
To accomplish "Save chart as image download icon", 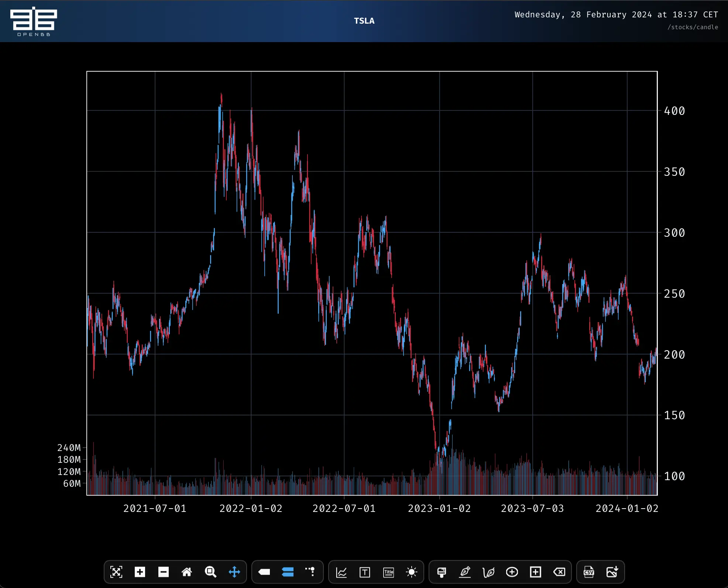I will (612, 572).
